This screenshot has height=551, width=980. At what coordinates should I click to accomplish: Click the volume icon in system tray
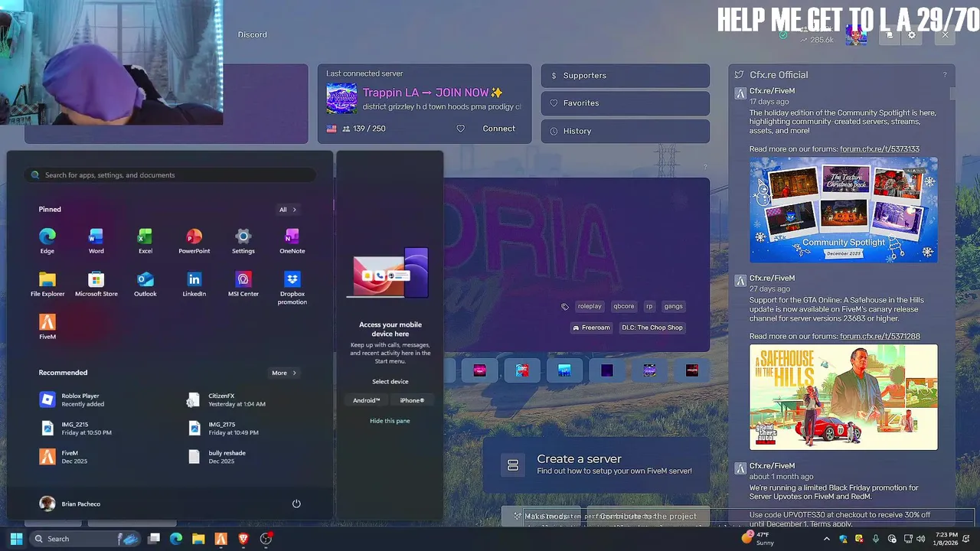tap(921, 539)
